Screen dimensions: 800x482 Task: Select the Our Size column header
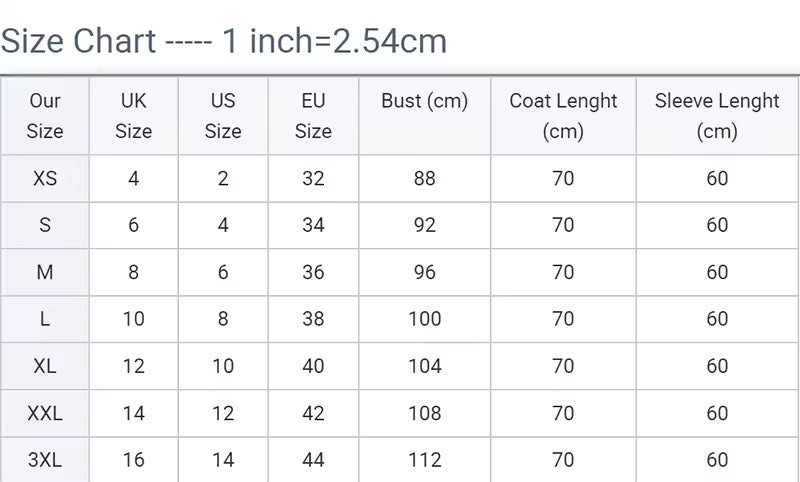pos(45,116)
